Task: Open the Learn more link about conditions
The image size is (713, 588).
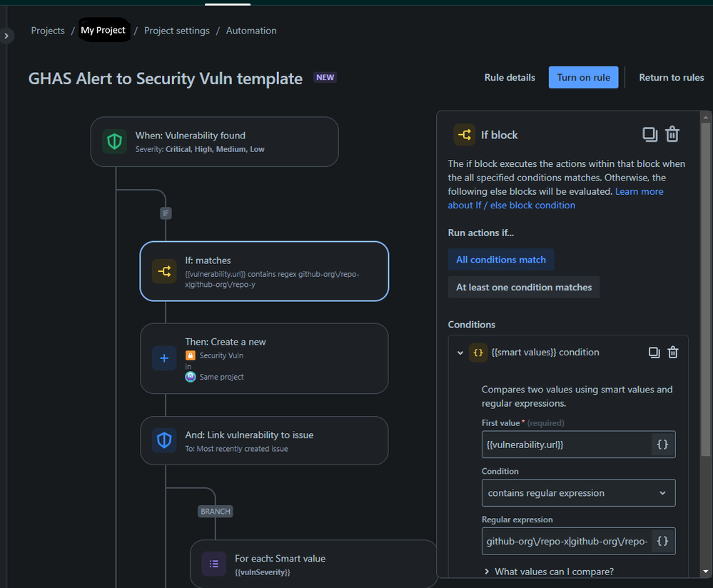Action: [639, 191]
